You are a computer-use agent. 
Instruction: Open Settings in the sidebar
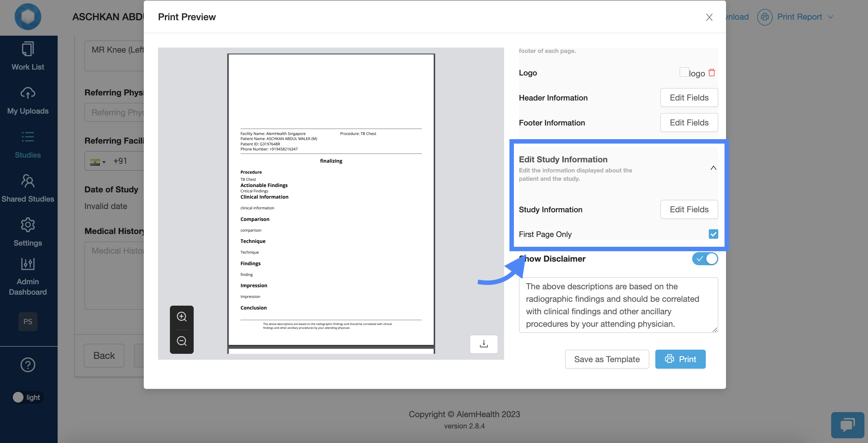tap(28, 232)
